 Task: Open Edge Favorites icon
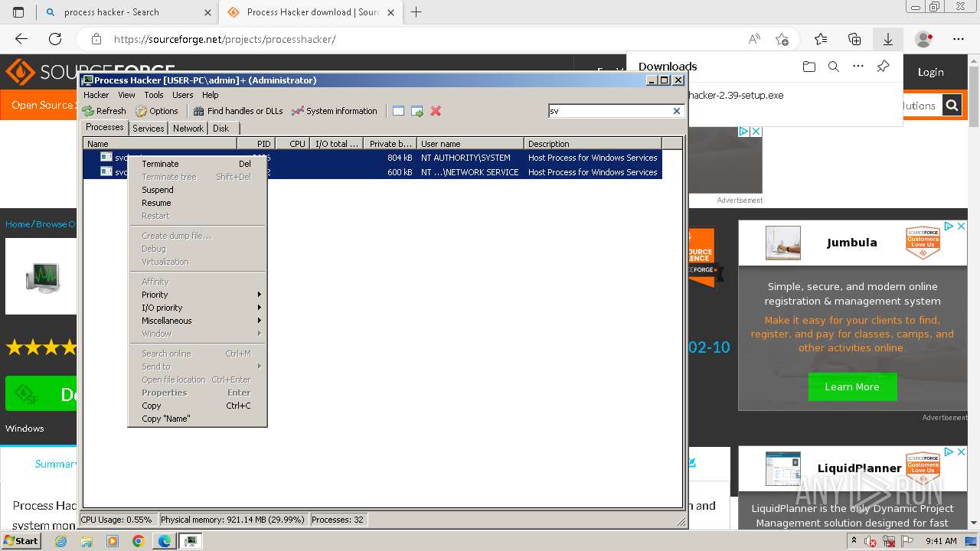(x=821, y=39)
